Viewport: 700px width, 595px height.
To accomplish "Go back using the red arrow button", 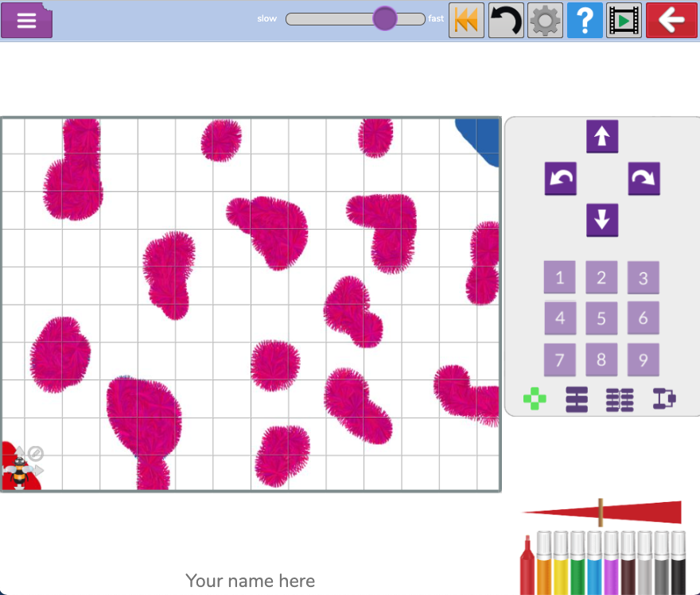I will (671, 20).
